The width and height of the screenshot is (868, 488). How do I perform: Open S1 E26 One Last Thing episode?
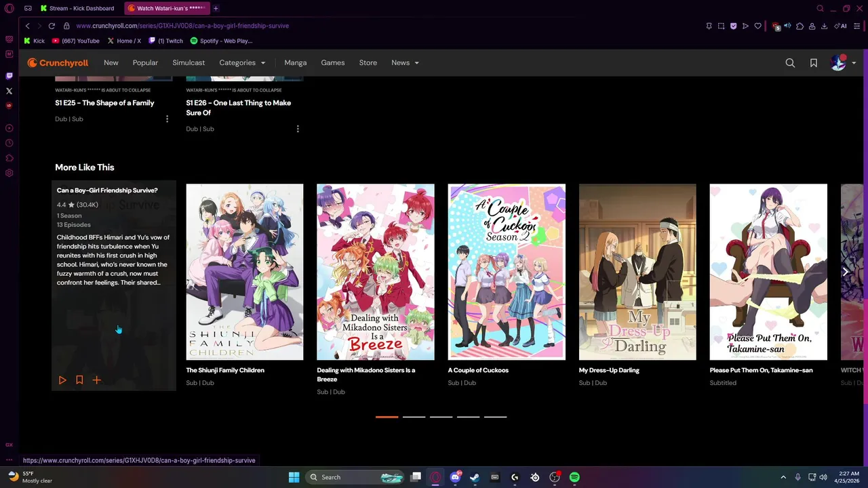[x=239, y=108]
